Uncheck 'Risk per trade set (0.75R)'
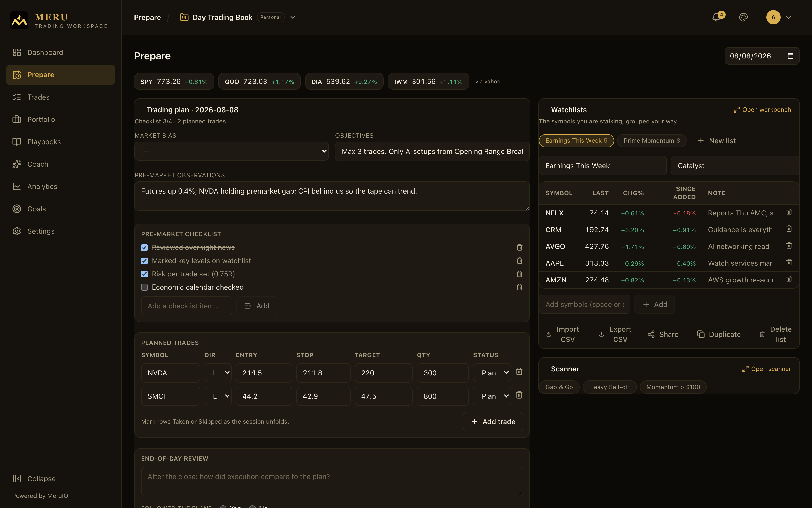 [x=144, y=274]
